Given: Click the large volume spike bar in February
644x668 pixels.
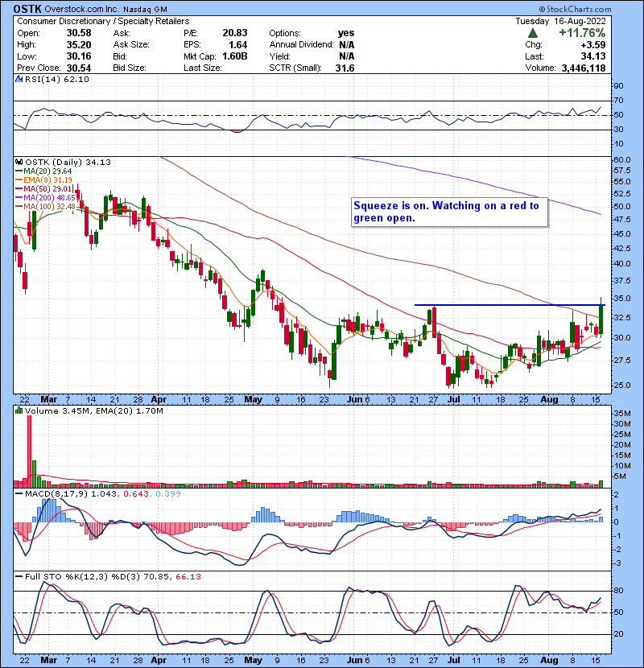Looking at the screenshot, I should (x=30, y=451).
